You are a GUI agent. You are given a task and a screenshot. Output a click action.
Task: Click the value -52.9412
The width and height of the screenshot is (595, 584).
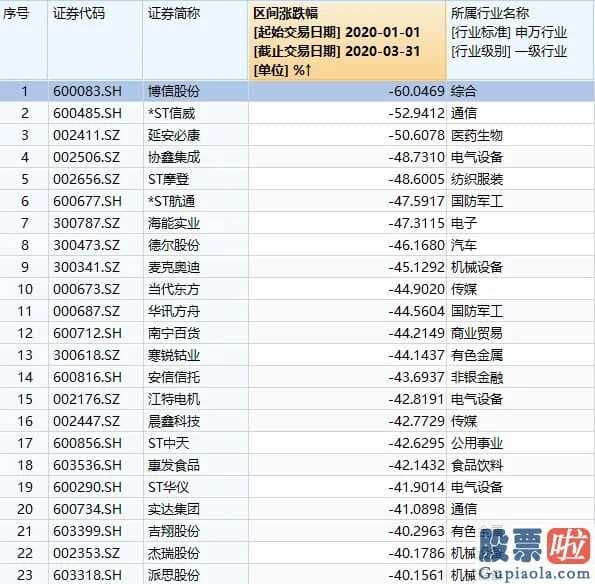coord(416,113)
